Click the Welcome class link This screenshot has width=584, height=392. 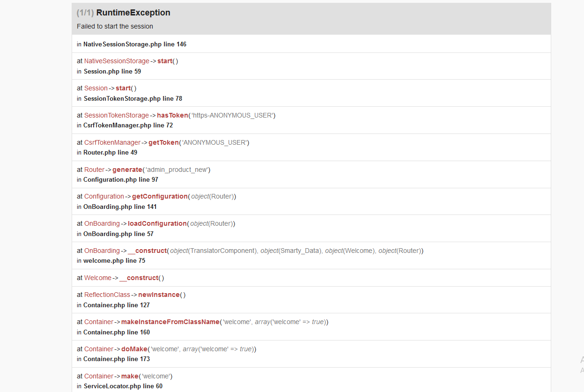pyautogui.click(x=98, y=278)
